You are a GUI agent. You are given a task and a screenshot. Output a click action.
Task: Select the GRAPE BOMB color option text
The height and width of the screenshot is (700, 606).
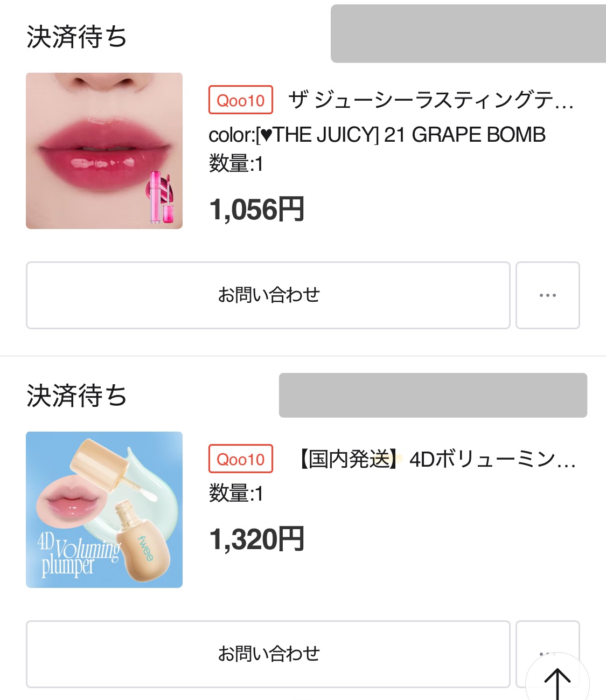coord(377,135)
